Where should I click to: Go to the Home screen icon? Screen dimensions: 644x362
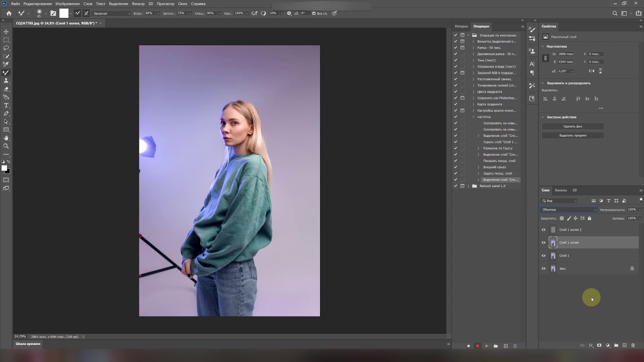9,13
